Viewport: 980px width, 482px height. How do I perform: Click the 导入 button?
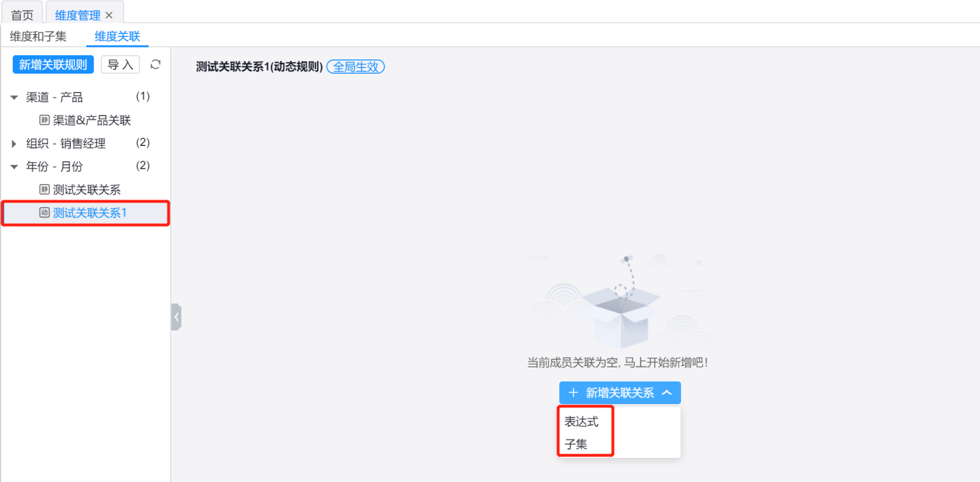(x=120, y=65)
